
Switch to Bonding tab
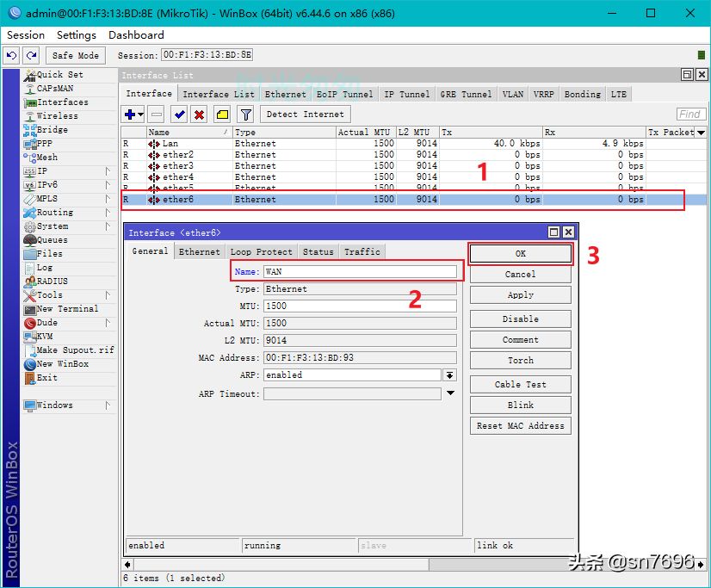[582, 95]
